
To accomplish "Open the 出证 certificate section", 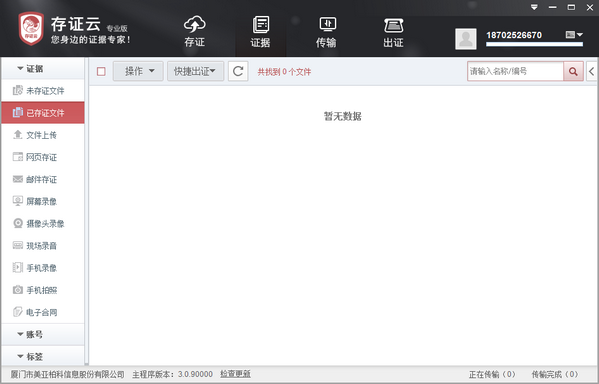I will (393, 32).
